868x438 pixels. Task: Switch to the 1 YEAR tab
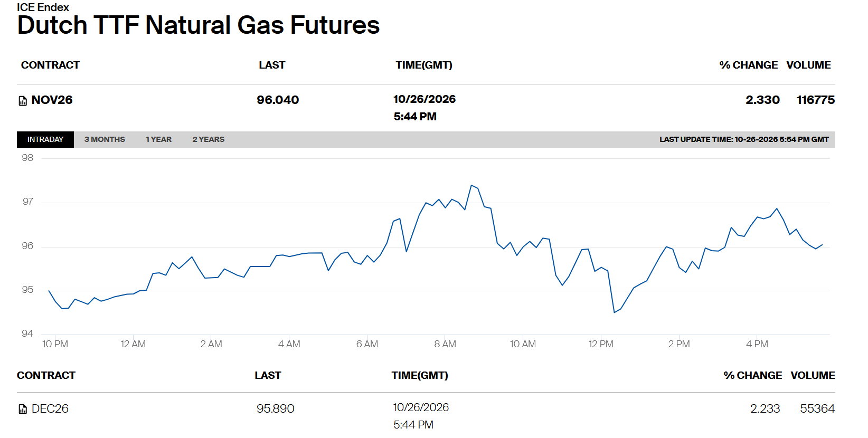pos(158,139)
